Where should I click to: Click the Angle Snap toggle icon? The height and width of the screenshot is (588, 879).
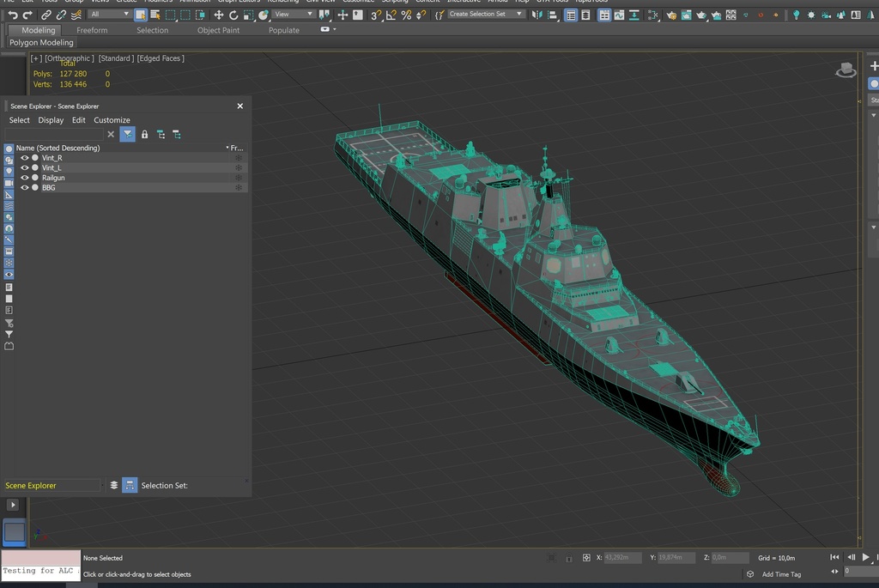click(391, 15)
